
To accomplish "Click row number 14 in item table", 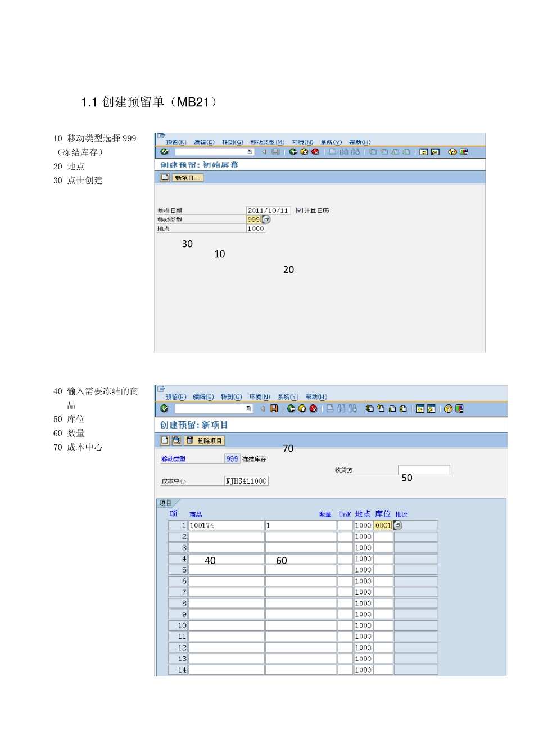I will pyautogui.click(x=178, y=670).
